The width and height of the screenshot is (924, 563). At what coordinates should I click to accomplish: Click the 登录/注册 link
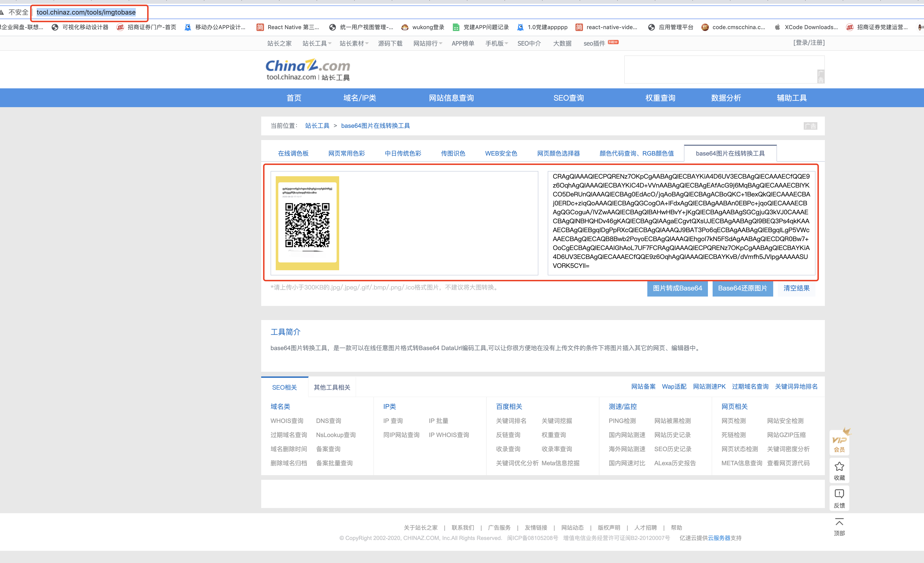(x=809, y=43)
